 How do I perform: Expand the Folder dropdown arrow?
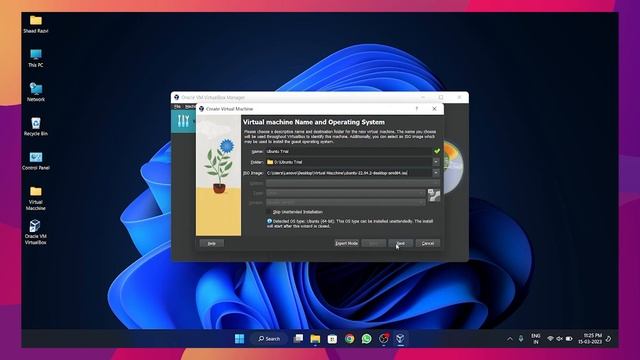pos(436,162)
